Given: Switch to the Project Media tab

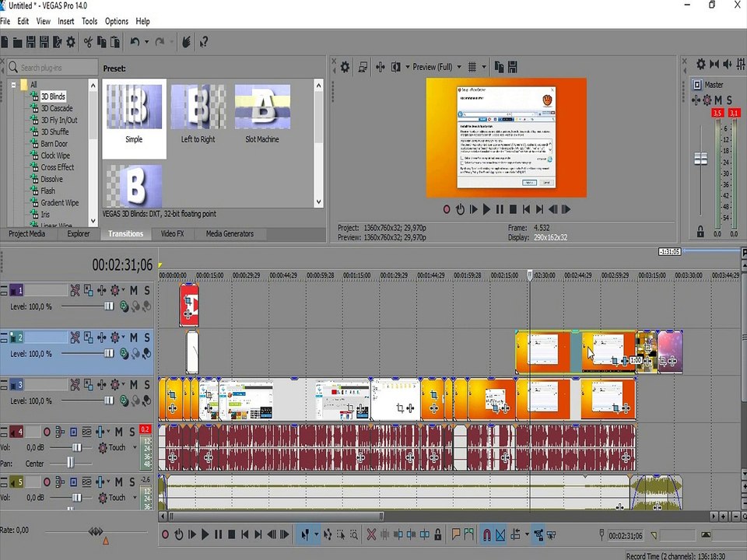Looking at the screenshot, I should (26, 234).
